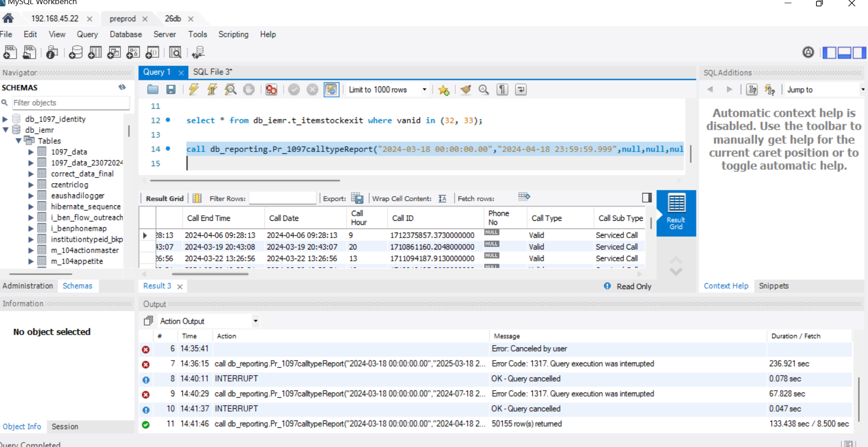Viewport: 868px width, 447px height.
Task: Switch to the preprod connection tab
Action: coord(123,19)
